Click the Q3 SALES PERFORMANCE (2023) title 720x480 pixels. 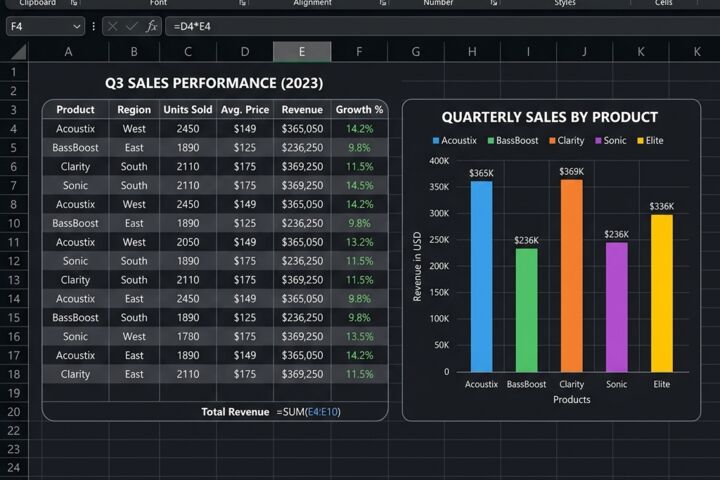[214, 83]
